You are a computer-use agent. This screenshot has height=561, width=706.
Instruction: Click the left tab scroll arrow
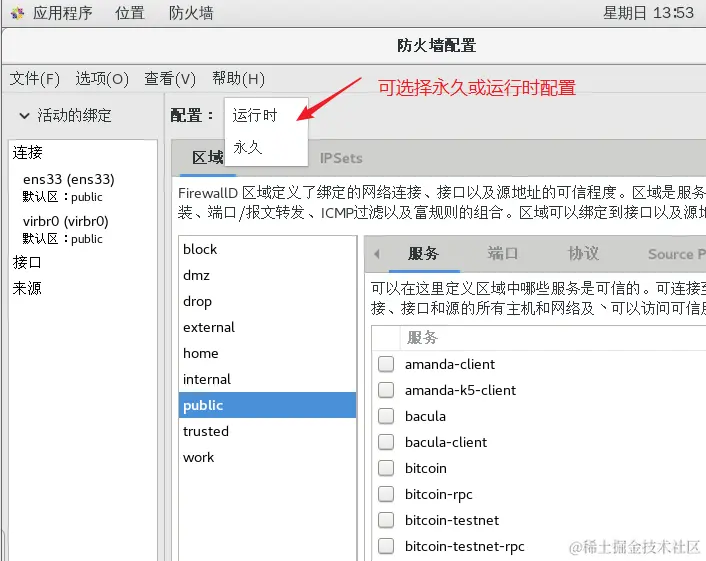377,254
